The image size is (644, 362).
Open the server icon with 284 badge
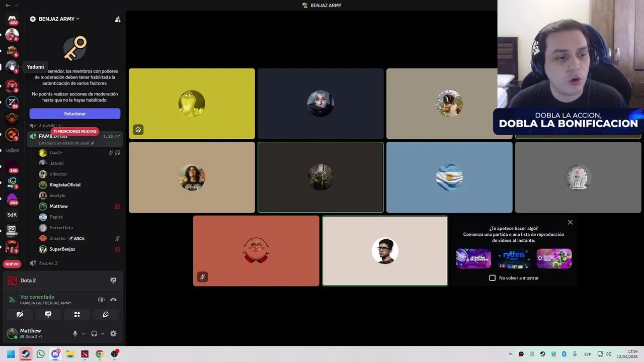pyautogui.click(x=12, y=199)
